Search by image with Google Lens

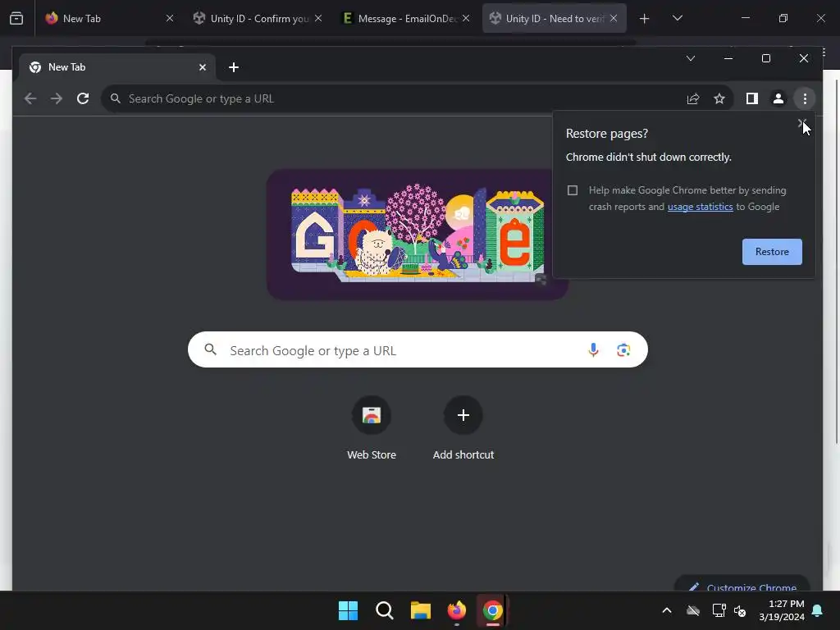(x=623, y=349)
